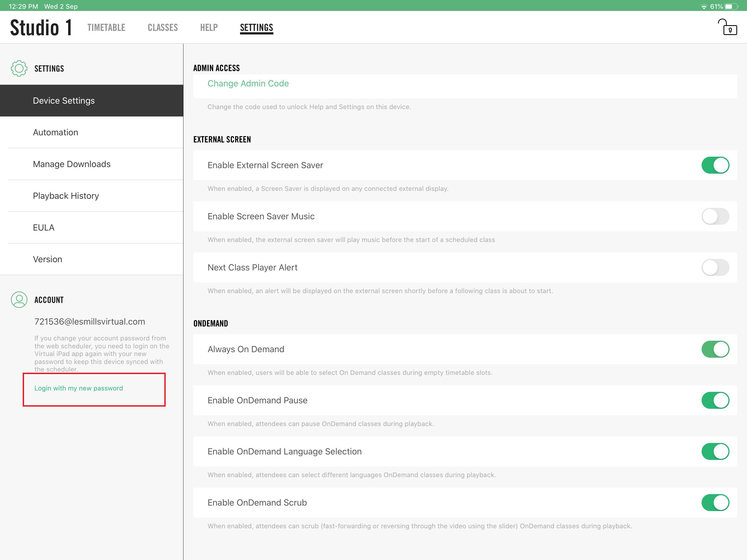Viewport: 747px width, 560px height.
Task: Disable External Screen Saver toggle
Action: [715, 165]
